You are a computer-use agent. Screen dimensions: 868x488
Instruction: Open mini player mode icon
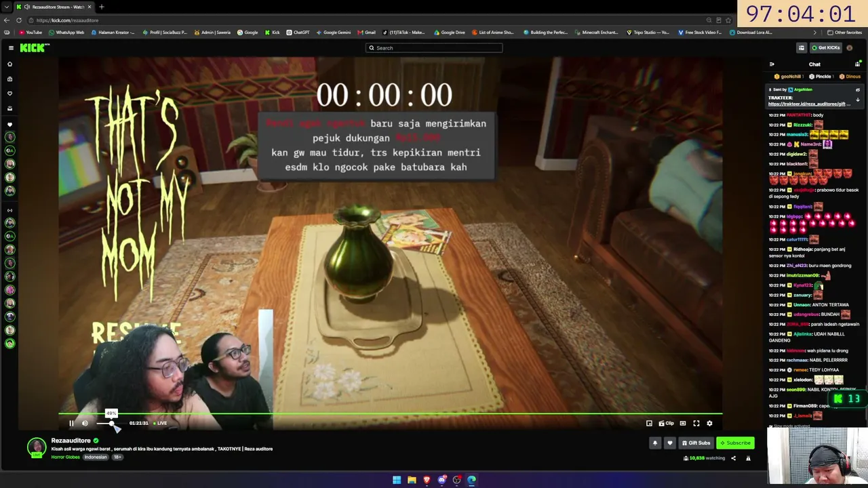(x=649, y=423)
